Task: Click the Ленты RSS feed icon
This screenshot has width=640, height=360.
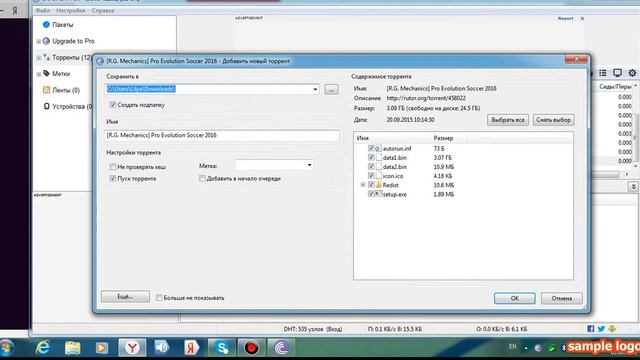Action: 47,90
